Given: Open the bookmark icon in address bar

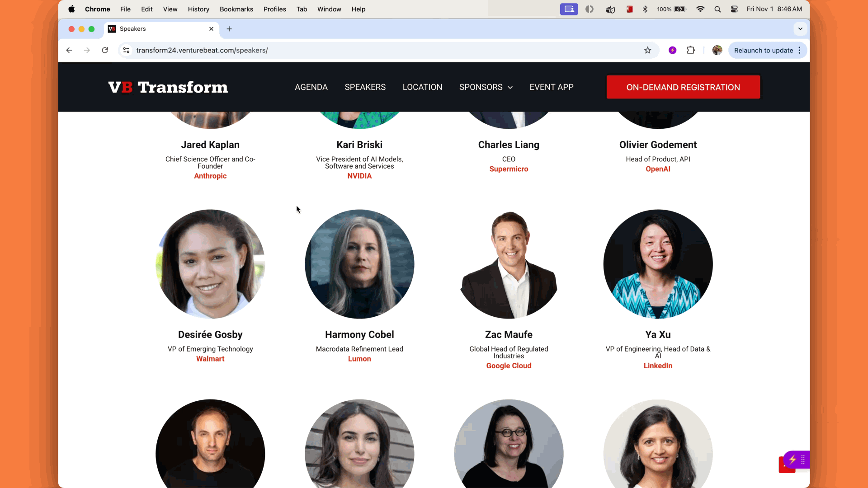Looking at the screenshot, I should (647, 50).
